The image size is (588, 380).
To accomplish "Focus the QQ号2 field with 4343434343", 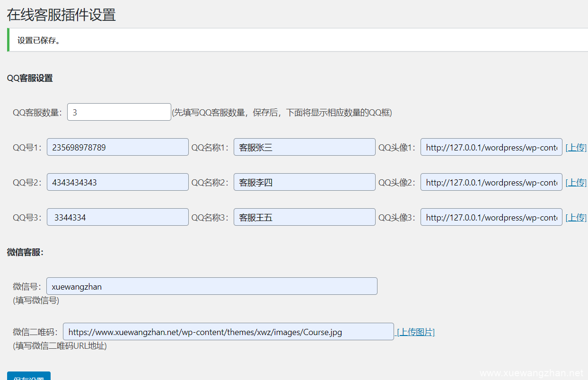I will pyautogui.click(x=117, y=182).
